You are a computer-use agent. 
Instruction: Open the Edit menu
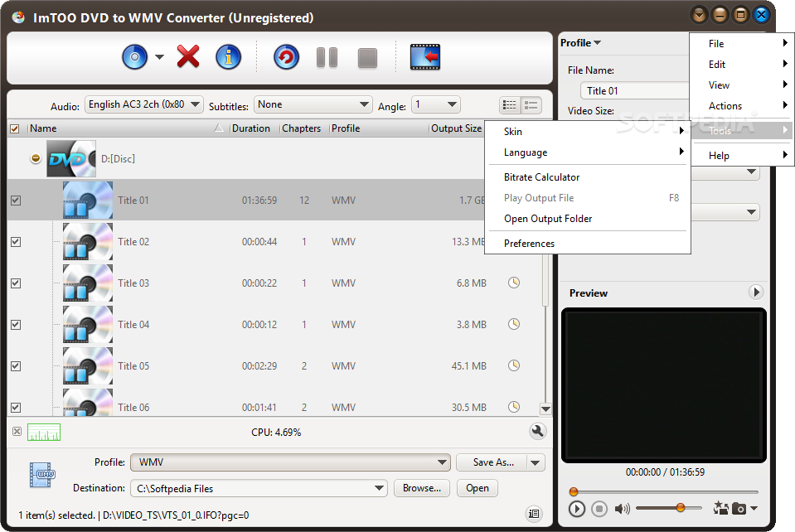tap(741, 65)
